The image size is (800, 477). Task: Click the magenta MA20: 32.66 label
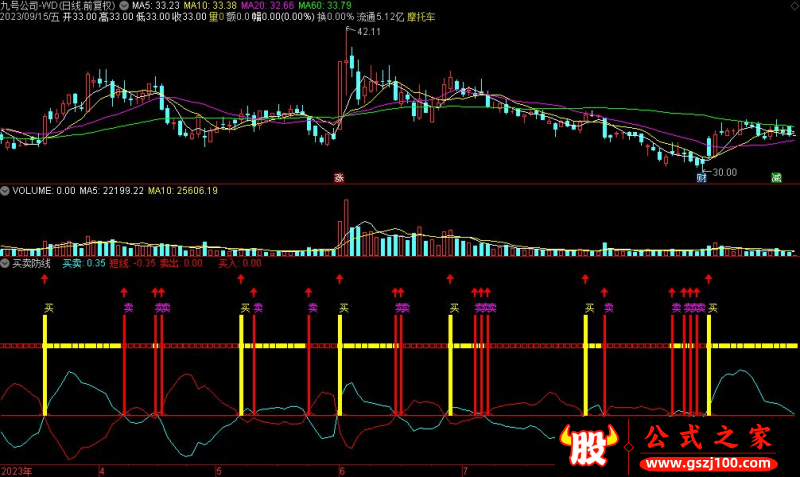267,6
